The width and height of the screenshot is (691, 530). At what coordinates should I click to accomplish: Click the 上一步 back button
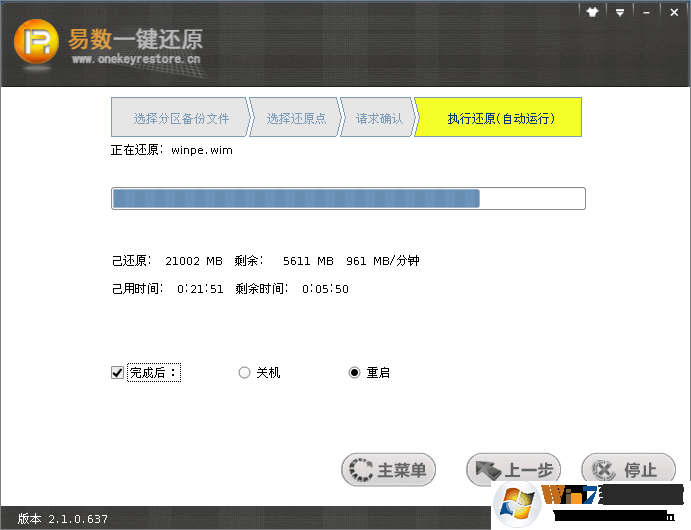click(x=513, y=470)
